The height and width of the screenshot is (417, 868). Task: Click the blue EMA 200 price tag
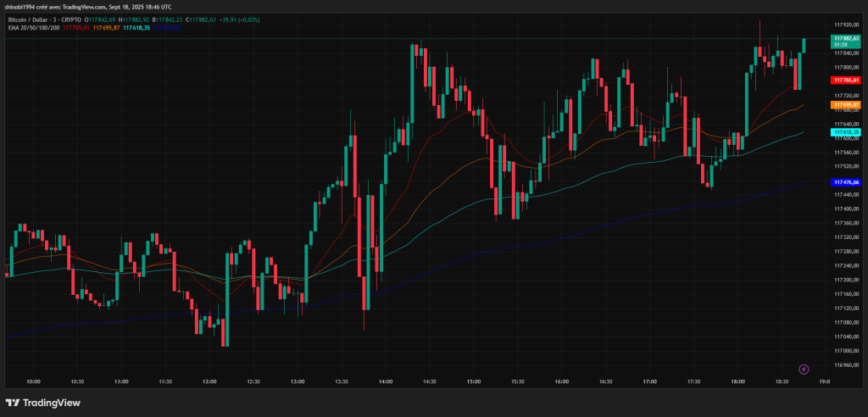[845, 182]
